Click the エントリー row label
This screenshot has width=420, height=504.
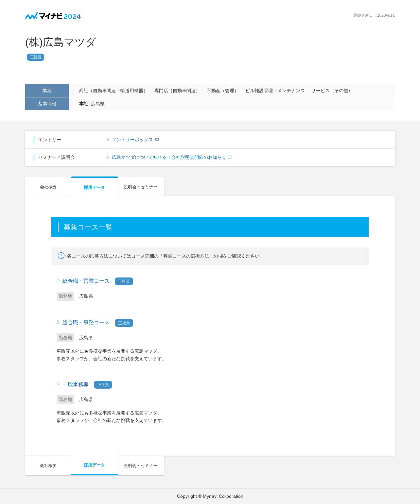[50, 140]
